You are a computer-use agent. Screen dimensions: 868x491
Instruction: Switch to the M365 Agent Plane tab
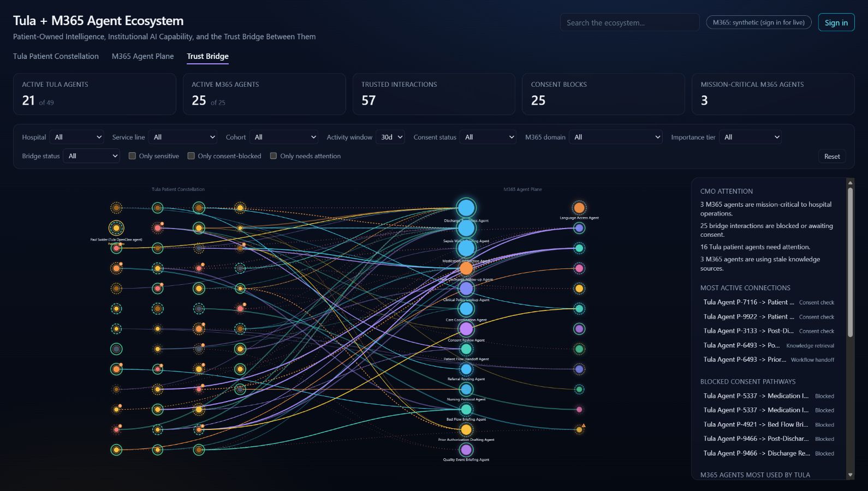pyautogui.click(x=143, y=56)
